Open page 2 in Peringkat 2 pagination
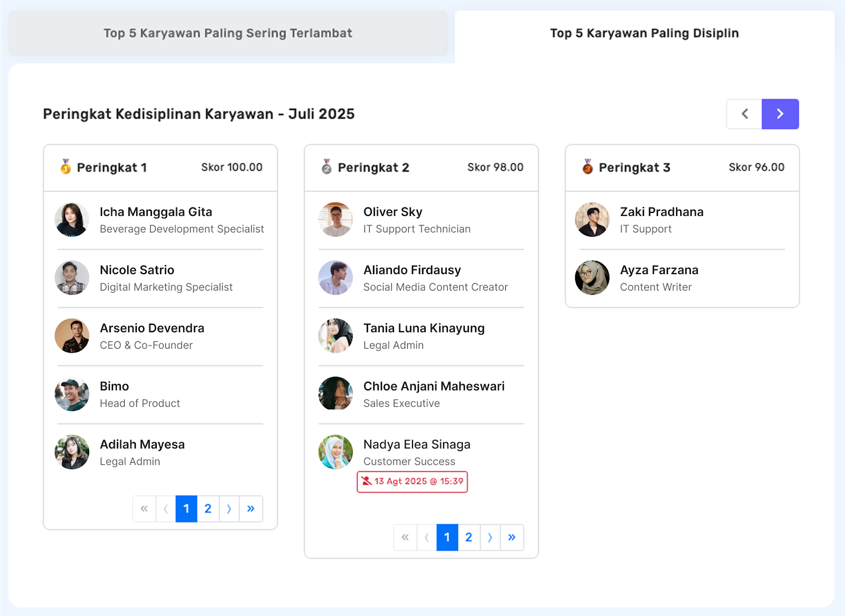Image resolution: width=845 pixels, height=616 pixels. [468, 537]
